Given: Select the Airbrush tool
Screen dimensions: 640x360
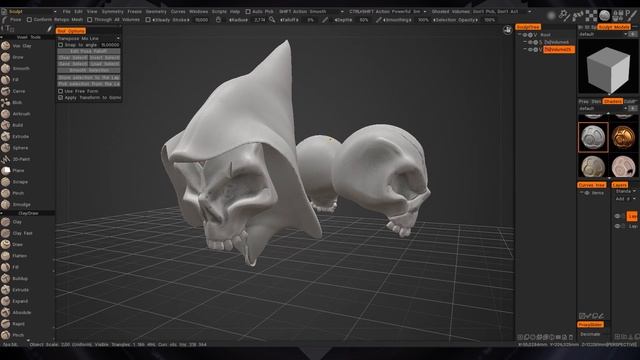Looking at the screenshot, I should pos(16,114).
